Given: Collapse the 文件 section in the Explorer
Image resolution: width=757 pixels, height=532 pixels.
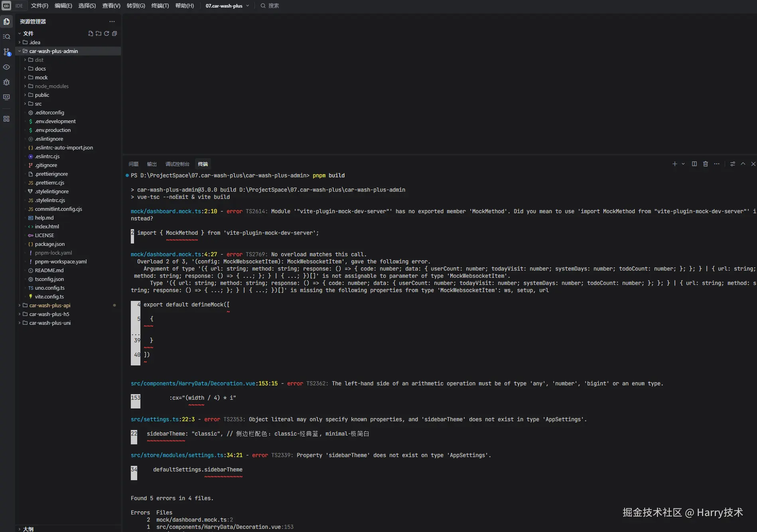Looking at the screenshot, I should [x=20, y=33].
